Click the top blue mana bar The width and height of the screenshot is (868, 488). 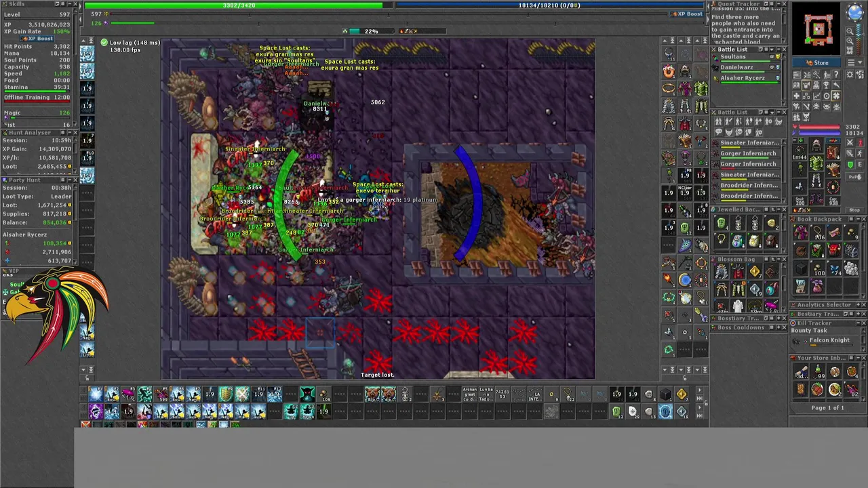click(x=549, y=5)
